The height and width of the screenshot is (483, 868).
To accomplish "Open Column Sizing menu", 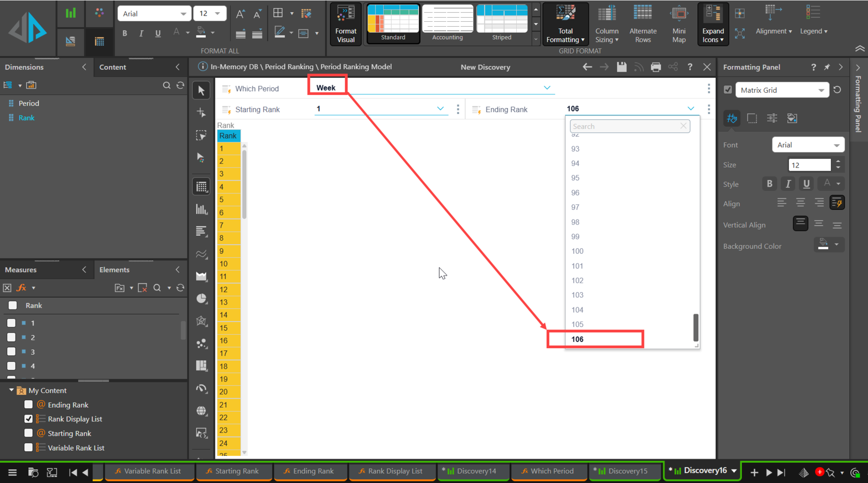I will coord(607,24).
